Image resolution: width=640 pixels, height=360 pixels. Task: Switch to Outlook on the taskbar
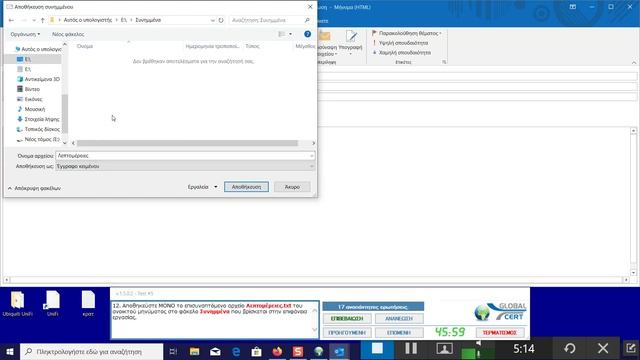(x=339, y=351)
